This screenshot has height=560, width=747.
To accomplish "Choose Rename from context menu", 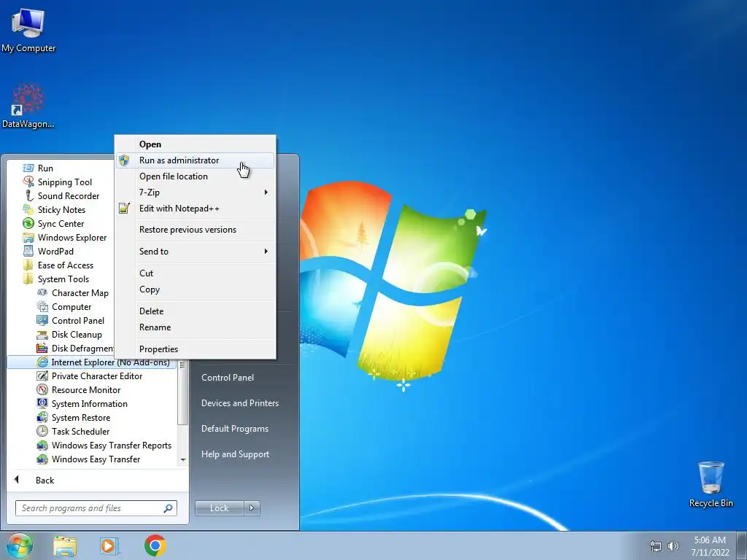I will pyautogui.click(x=196, y=327).
